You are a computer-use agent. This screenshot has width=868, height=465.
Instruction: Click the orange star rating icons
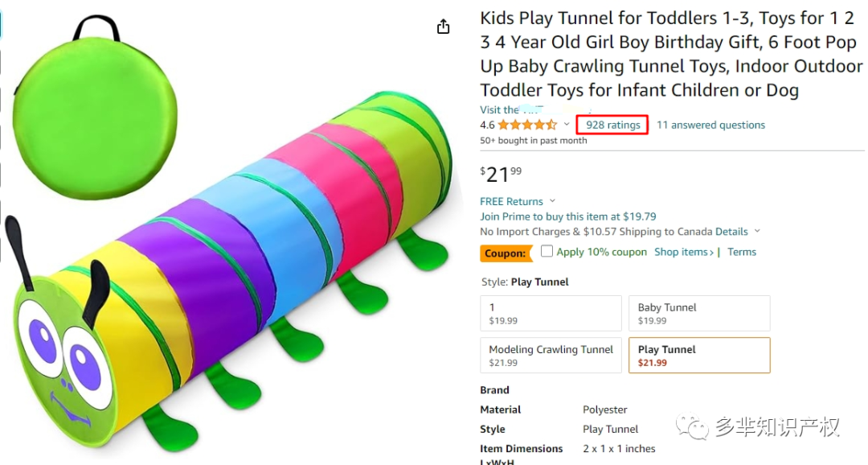click(x=527, y=125)
